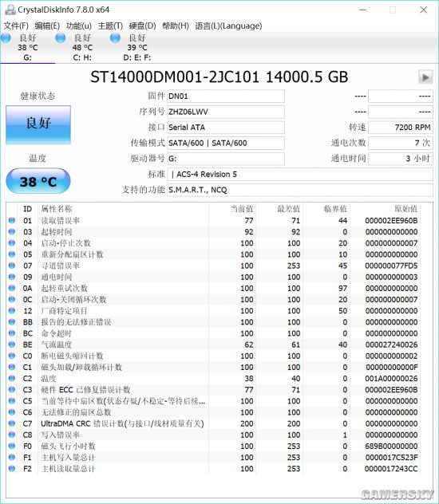The width and height of the screenshot is (439, 504).
Task: Open the 功能(u) menu
Action: coord(79,26)
